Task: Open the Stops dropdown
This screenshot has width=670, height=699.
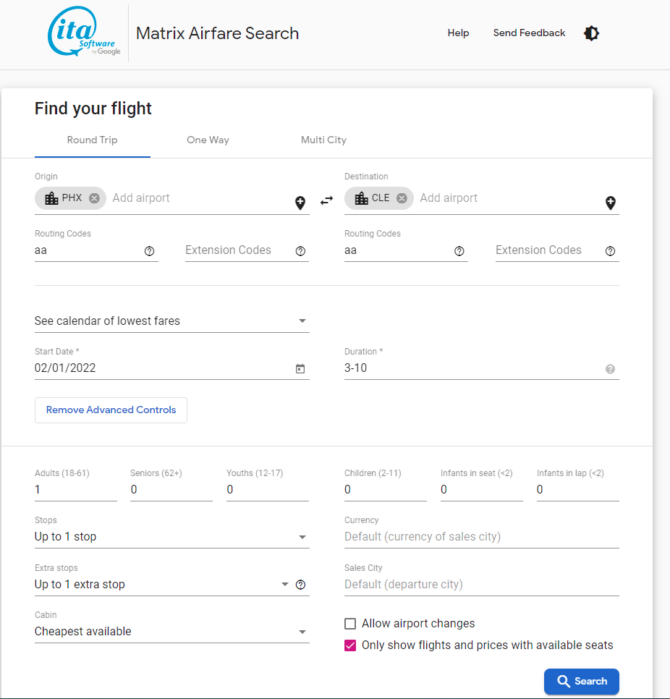Action: (x=172, y=537)
